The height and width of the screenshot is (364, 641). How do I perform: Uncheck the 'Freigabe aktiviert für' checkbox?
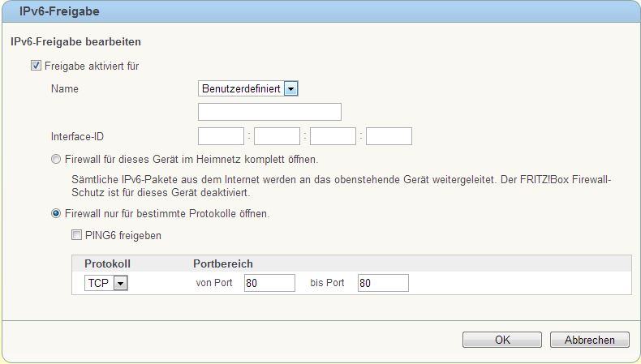point(36,66)
